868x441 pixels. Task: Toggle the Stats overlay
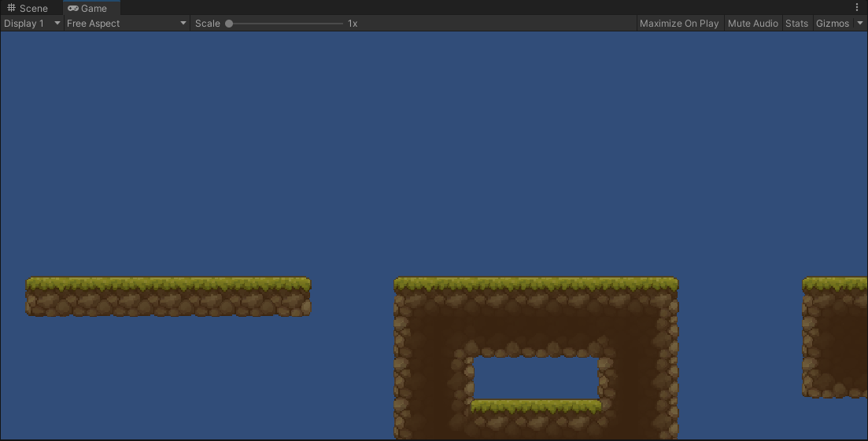coord(796,24)
